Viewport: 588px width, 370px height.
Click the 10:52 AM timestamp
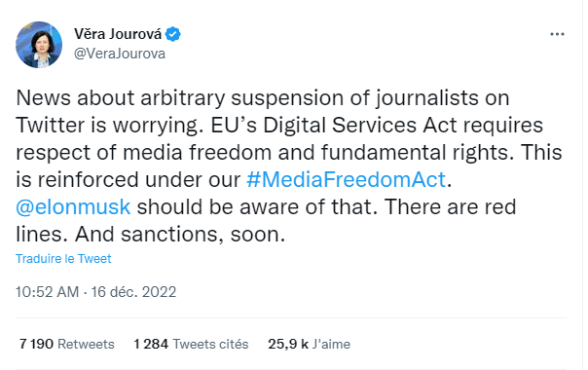click(x=48, y=292)
